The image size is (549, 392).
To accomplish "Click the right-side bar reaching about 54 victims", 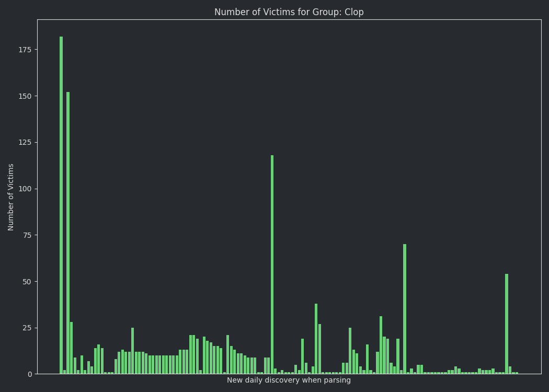I will coord(507,324).
